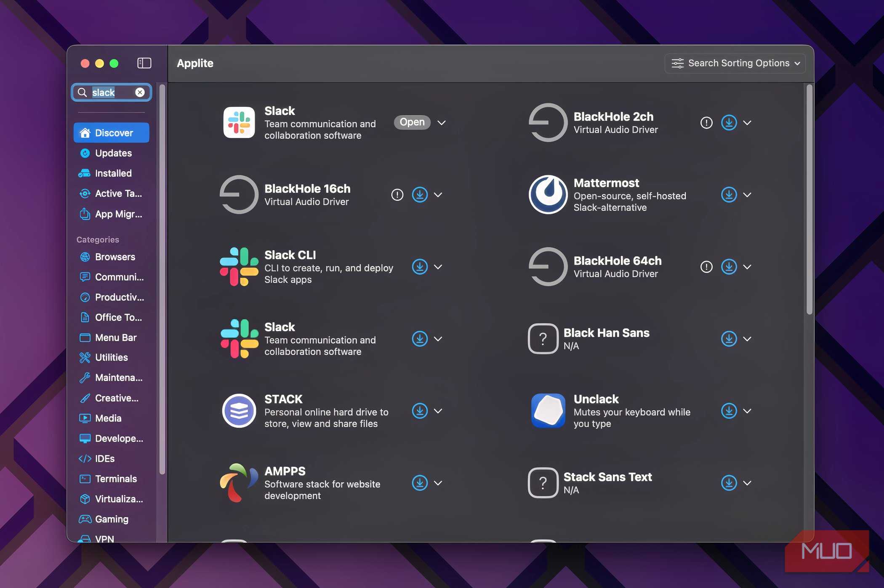The height and width of the screenshot is (588, 884).
Task: Clear the slack search text
Action: [x=140, y=92]
